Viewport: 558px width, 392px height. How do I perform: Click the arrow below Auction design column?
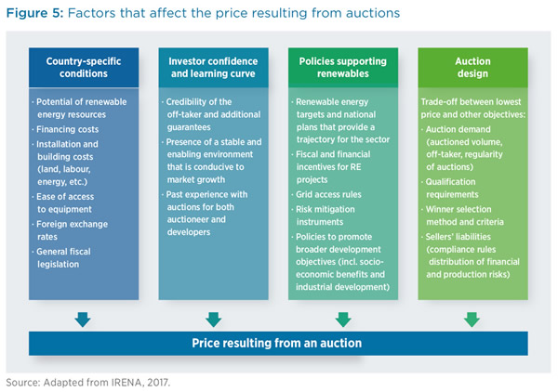point(472,320)
